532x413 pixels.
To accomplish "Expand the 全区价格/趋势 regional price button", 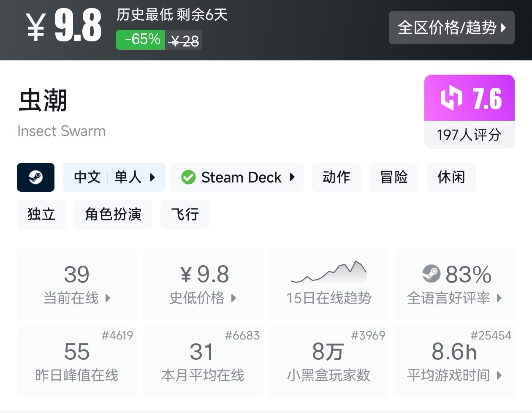I will [x=451, y=28].
